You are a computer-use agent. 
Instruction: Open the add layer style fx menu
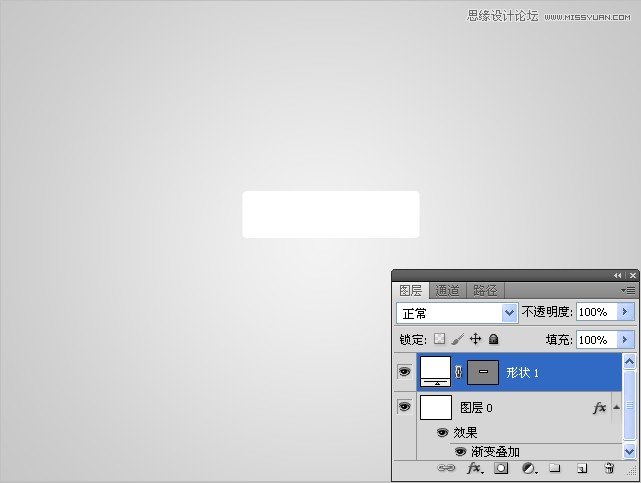coord(475,468)
